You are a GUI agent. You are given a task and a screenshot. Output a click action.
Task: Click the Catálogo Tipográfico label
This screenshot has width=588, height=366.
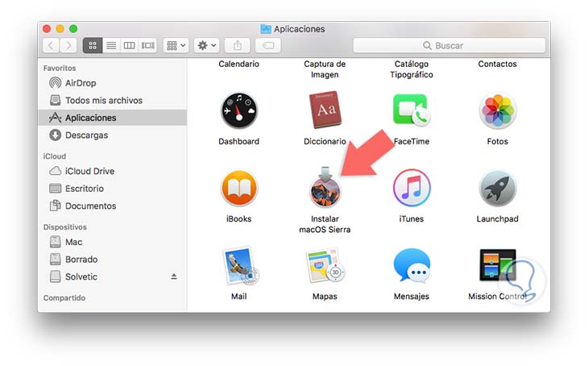point(412,69)
